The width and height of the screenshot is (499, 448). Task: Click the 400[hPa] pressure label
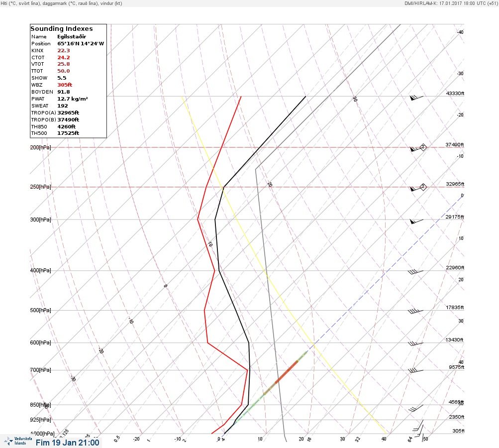click(x=40, y=270)
